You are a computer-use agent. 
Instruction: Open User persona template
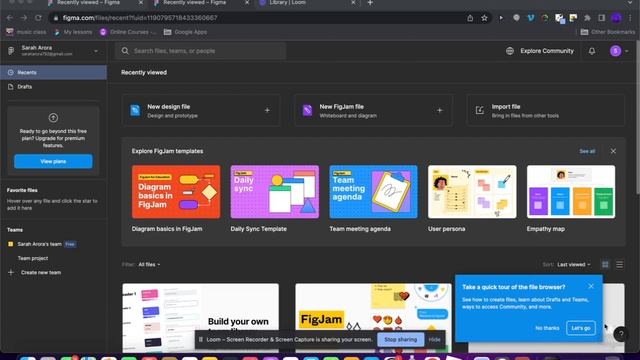[472, 192]
